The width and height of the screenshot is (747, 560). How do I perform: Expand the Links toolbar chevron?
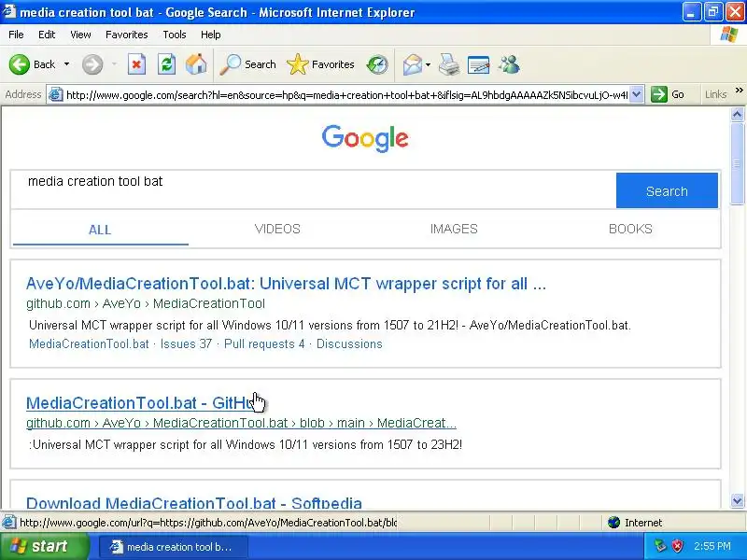pos(739,90)
